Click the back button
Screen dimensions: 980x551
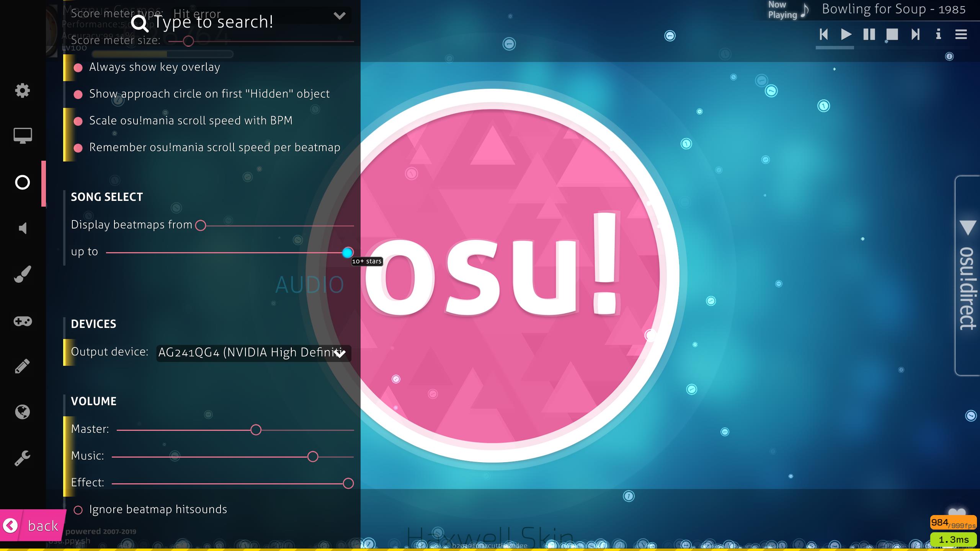tap(33, 525)
